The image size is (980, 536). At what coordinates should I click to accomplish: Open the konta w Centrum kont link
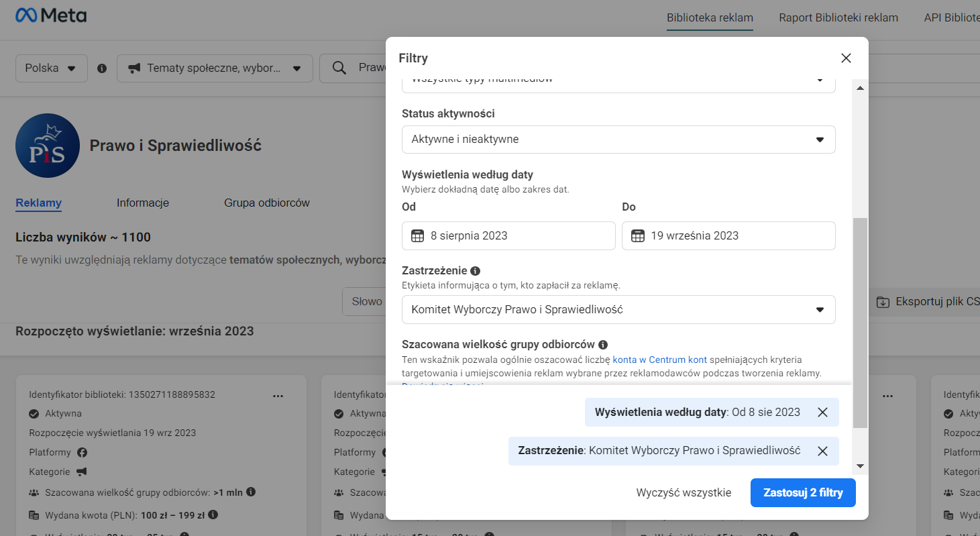point(659,360)
